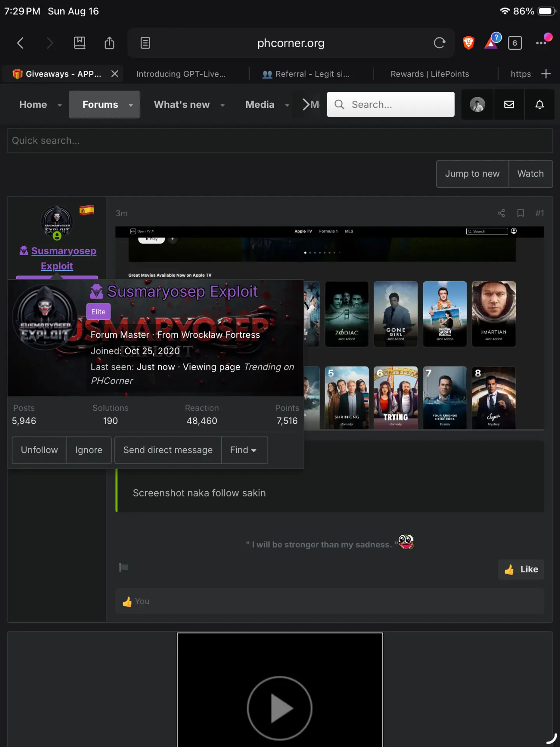Image resolution: width=560 pixels, height=747 pixels.
Task: Click the 3m post timestamp
Action: point(121,213)
